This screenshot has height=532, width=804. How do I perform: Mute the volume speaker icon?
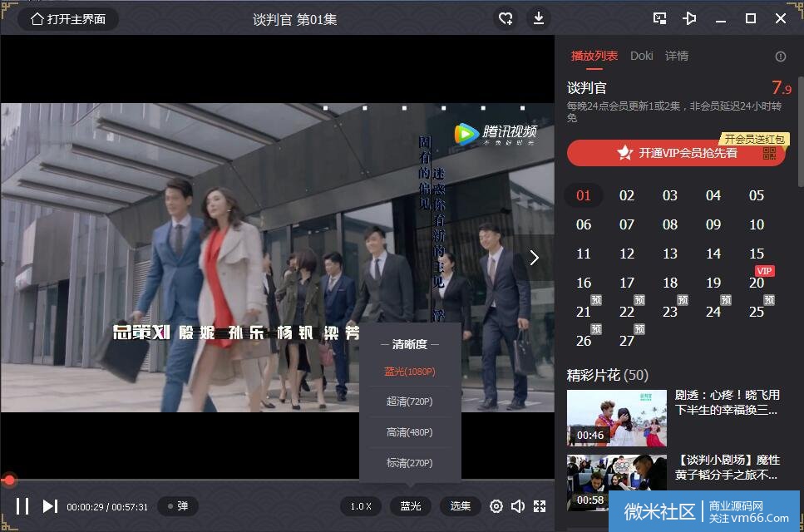(x=518, y=506)
